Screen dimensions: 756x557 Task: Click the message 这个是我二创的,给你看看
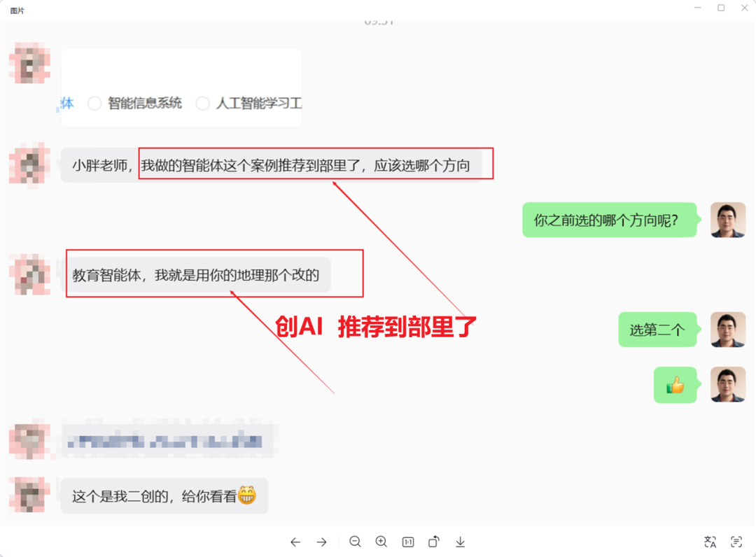[164, 495]
